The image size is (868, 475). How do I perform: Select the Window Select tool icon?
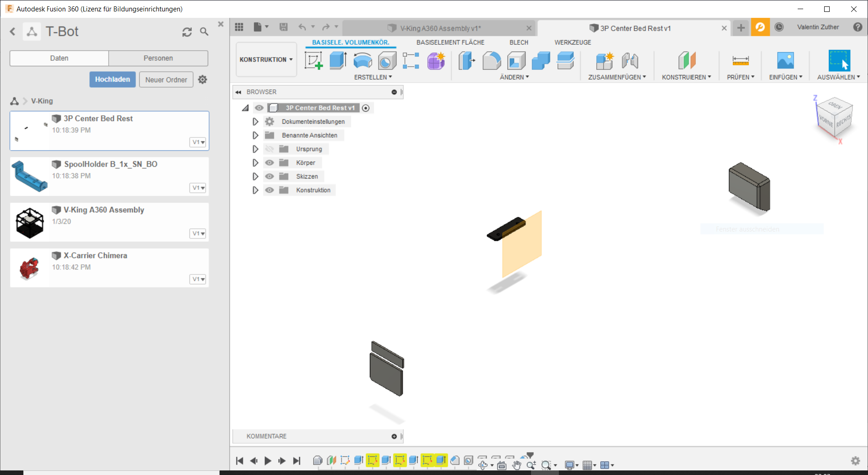pos(839,60)
